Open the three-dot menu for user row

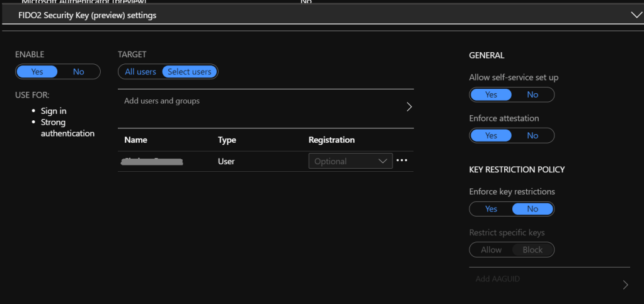point(402,160)
